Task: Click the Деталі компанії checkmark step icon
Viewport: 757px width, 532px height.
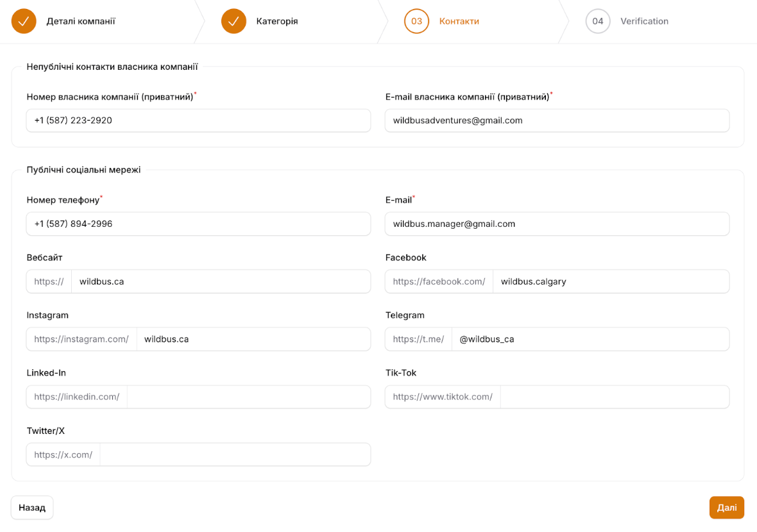Action: point(24,21)
